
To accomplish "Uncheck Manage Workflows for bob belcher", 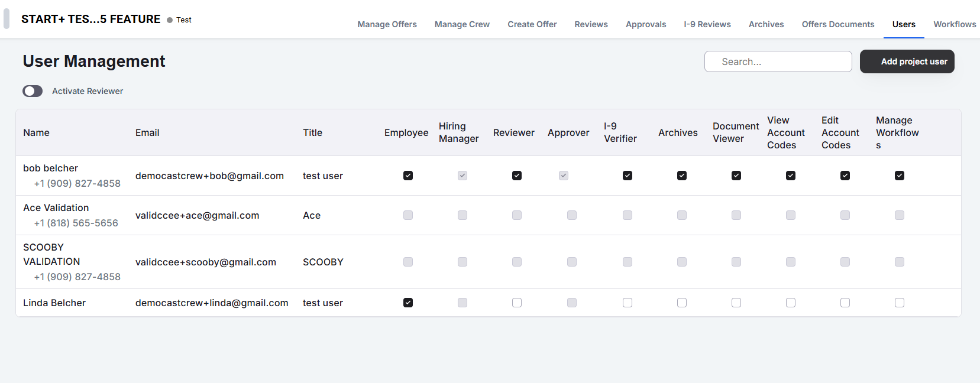I will pos(900,176).
